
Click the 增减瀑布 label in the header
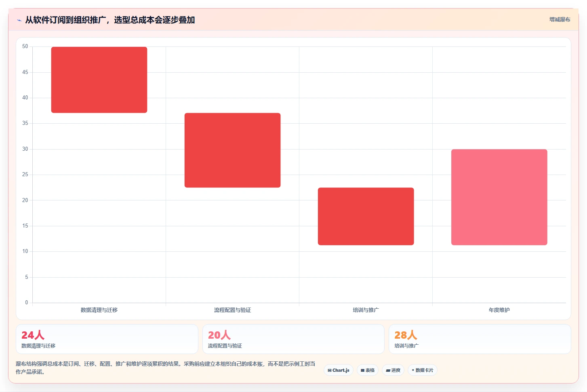pyautogui.click(x=560, y=19)
